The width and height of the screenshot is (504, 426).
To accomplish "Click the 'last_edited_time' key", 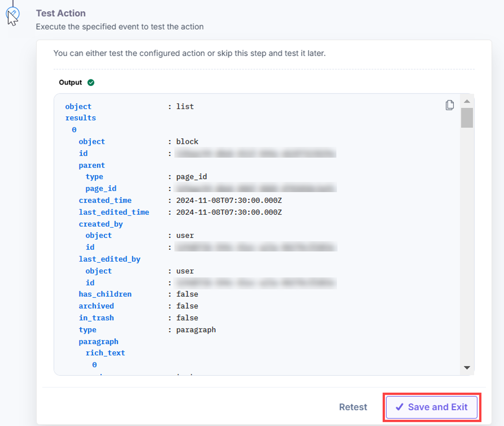I will 114,212.
